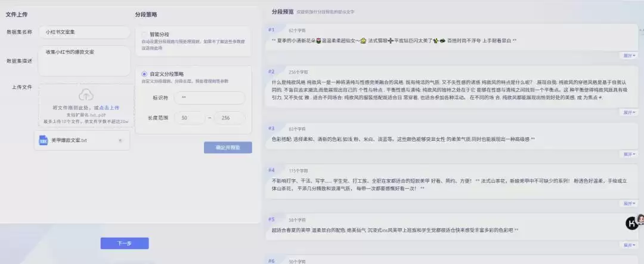
Task: Focus the 数据集名称 input field
Action: coord(85,32)
